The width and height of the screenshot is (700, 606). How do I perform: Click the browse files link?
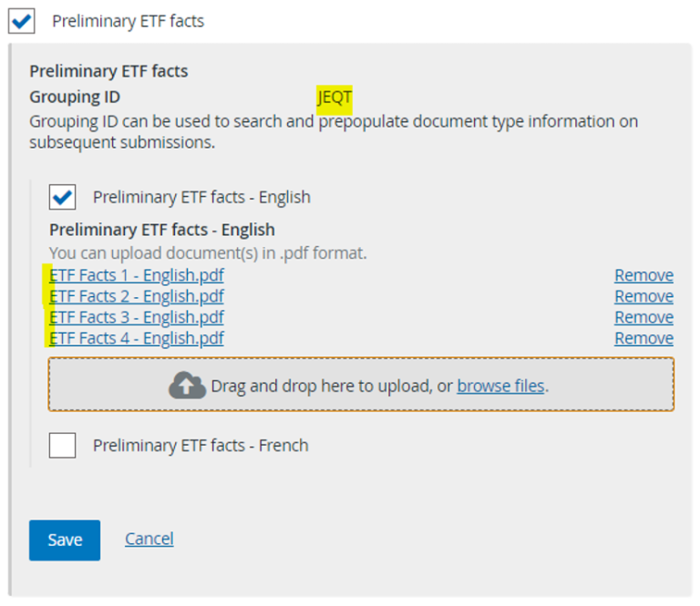pos(500,386)
